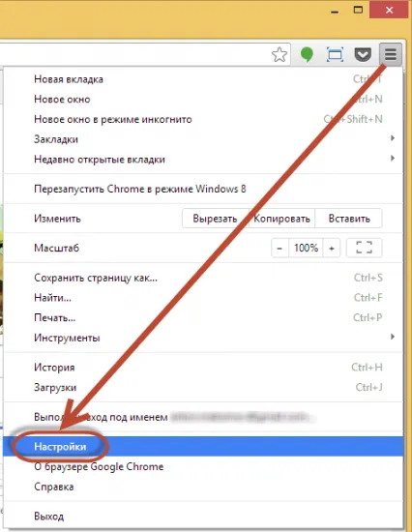412x532 pixels.
Task: Open the green Hangouts extension icon
Action: [307, 54]
